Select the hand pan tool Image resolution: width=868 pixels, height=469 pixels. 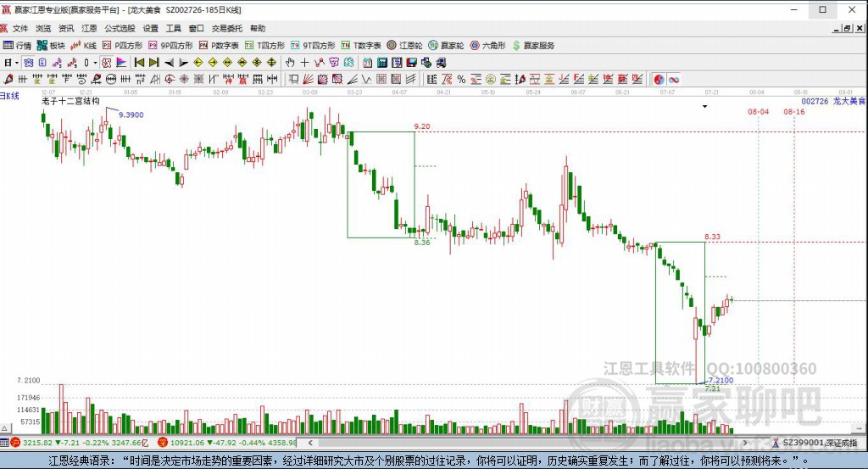pos(290,63)
